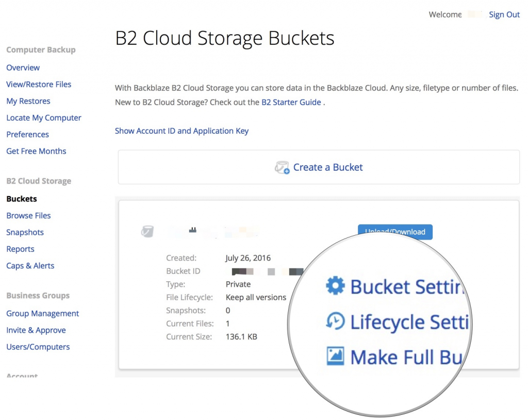The image size is (528, 420).
Task: Open Browse Files page
Action: click(x=29, y=215)
